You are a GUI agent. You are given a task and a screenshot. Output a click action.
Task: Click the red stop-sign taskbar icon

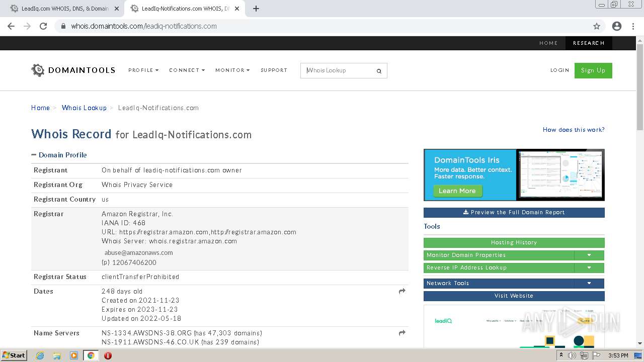click(108, 355)
